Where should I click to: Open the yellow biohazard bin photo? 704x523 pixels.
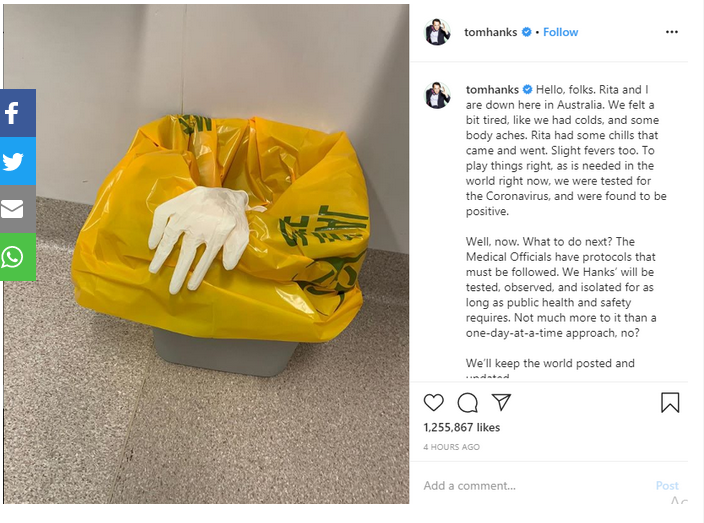coord(207,254)
